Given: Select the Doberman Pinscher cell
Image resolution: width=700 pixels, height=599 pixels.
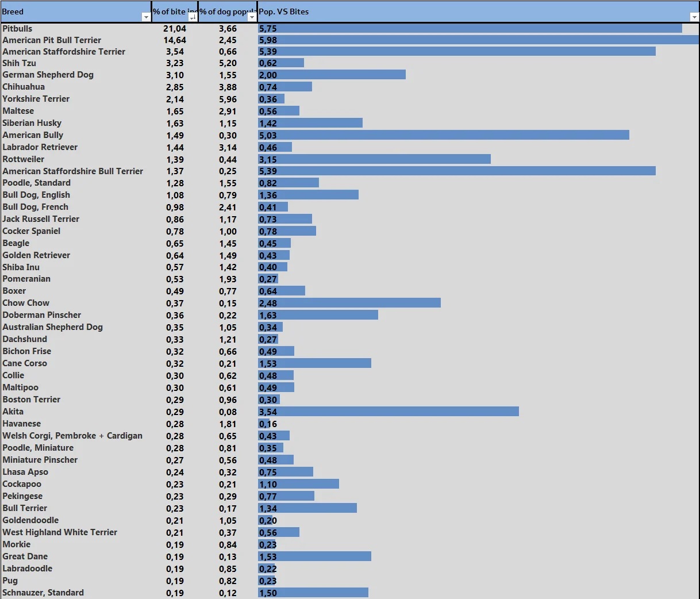Looking at the screenshot, I should [x=41, y=315].
